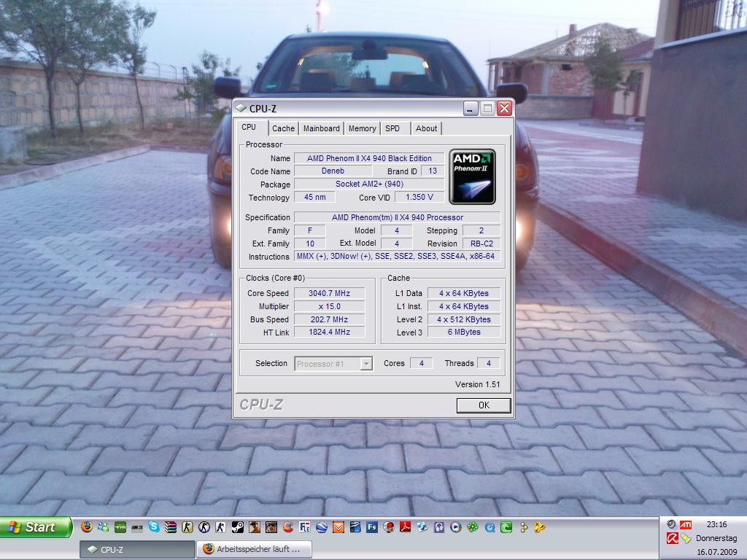This screenshot has width=747, height=560.
Task: Open Google Earth quick launch icon
Action: [321, 527]
